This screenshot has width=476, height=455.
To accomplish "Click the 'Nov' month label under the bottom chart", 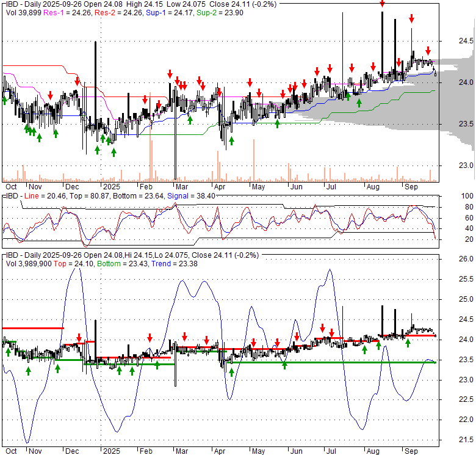I will click(35, 451).
